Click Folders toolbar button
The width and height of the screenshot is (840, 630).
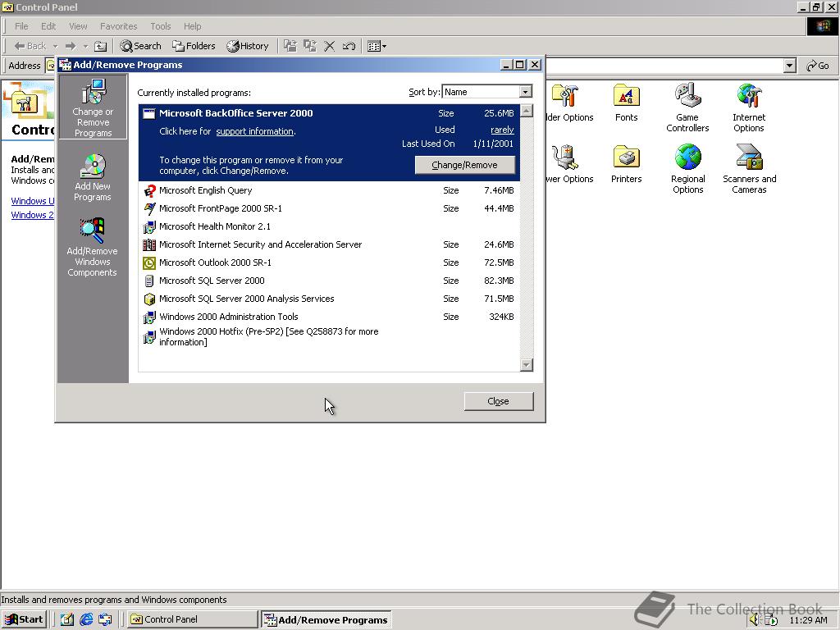(x=194, y=46)
